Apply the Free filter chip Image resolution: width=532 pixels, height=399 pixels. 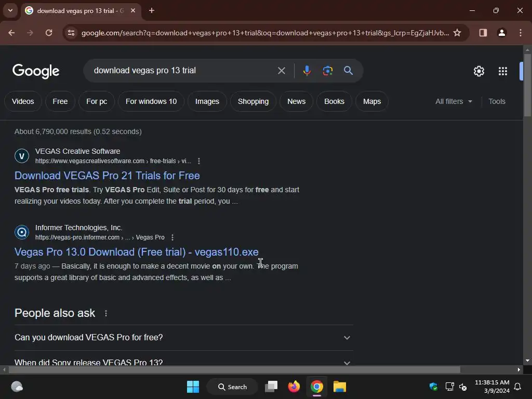[x=60, y=101]
